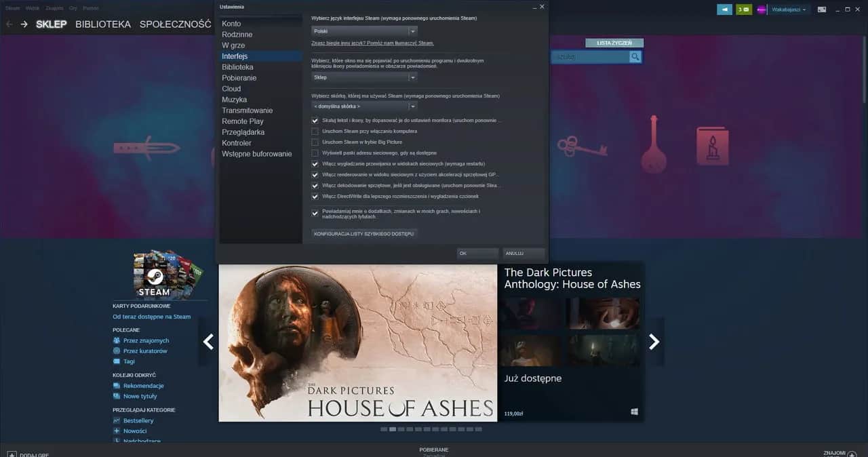Disable Włącz DirectWrite checkbox
868x457 pixels.
click(315, 196)
